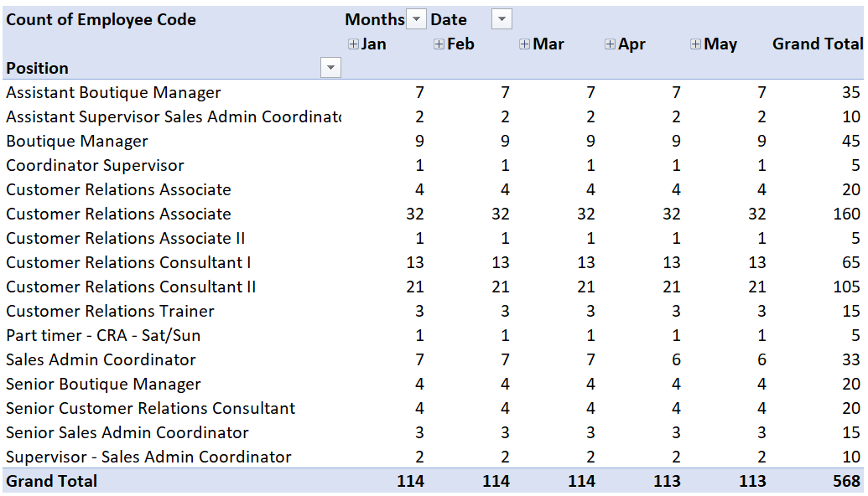Expand the Mar month group
Image resolution: width=868 pixels, height=496 pixels.
524,44
